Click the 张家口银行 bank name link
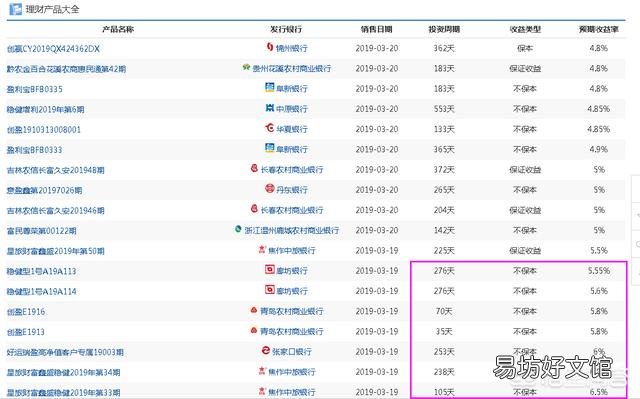 click(291, 352)
